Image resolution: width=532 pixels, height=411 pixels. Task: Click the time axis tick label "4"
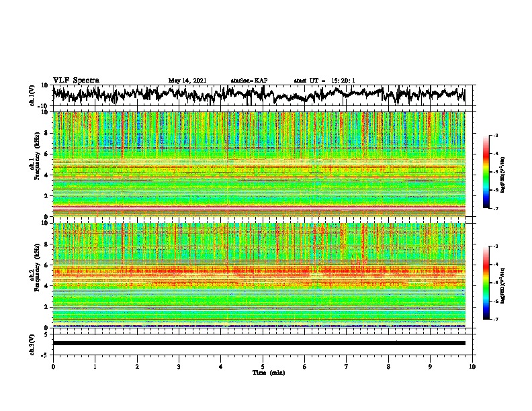221,367
